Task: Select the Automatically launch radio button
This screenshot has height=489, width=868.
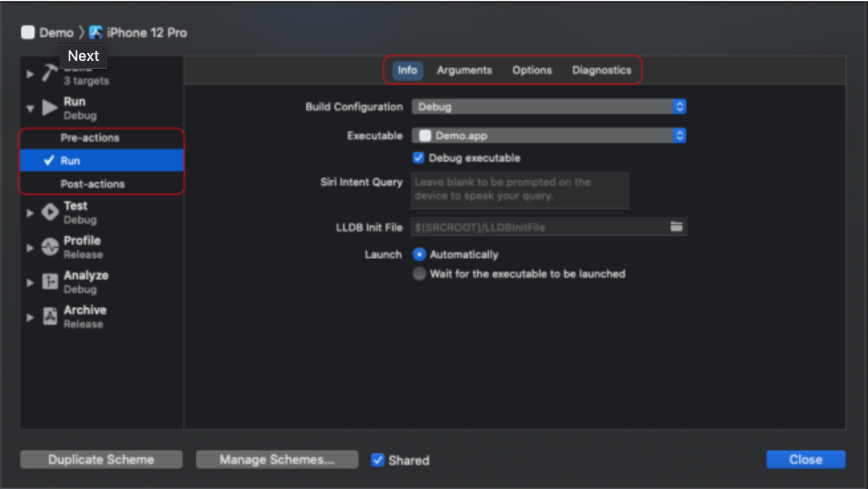Action: coord(419,254)
